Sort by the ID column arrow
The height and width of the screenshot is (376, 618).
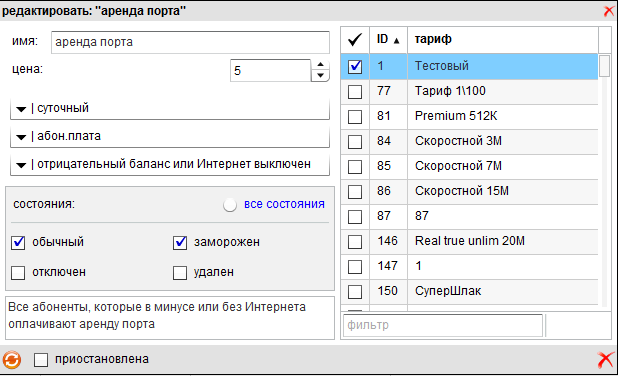pos(396,40)
